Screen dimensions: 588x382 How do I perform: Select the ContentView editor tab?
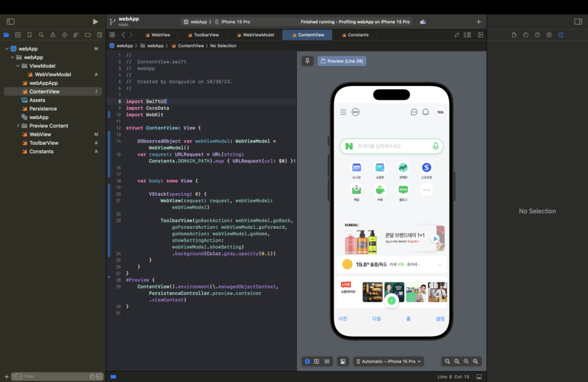point(308,35)
